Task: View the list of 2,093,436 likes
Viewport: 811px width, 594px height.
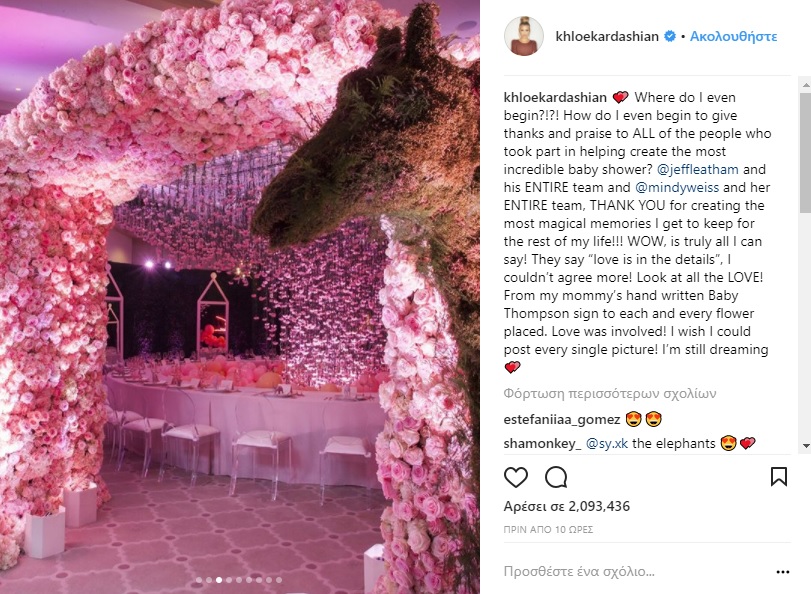Action: tap(567, 506)
